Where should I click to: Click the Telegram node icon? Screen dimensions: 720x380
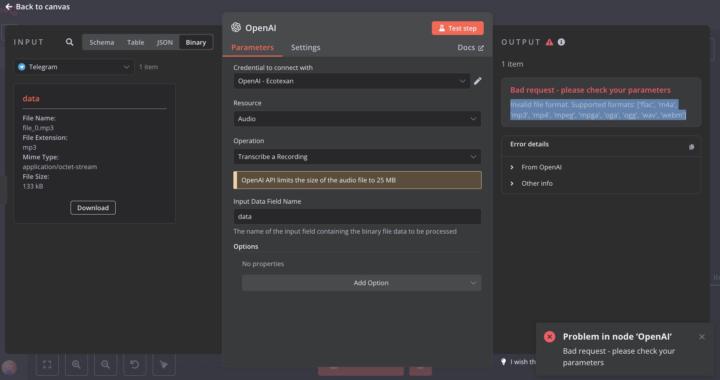(22, 67)
